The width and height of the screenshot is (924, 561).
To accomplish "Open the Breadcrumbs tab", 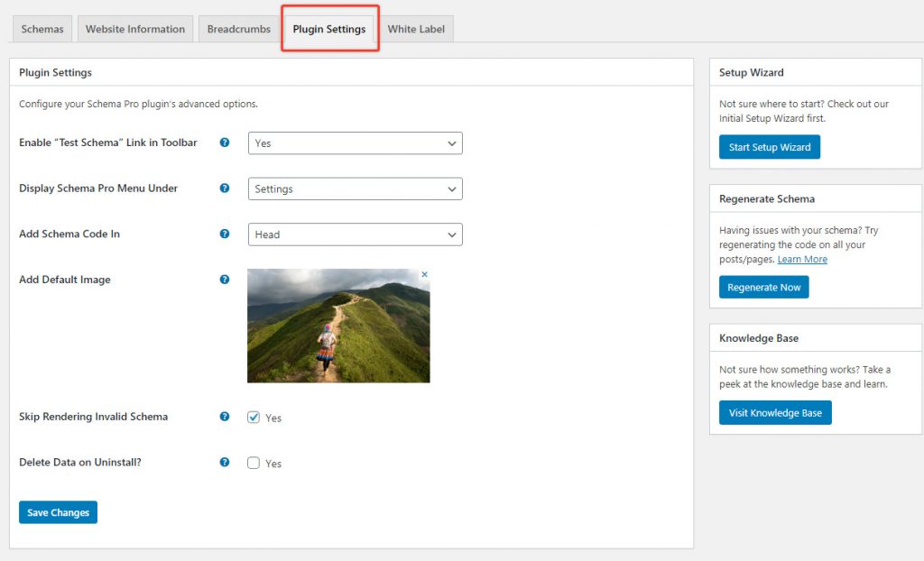I will [238, 28].
